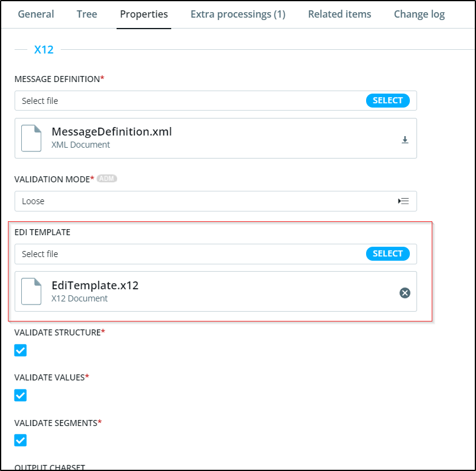The height and width of the screenshot is (471, 476).
Task: Go to Extra processings (1) tab
Action: tap(238, 14)
